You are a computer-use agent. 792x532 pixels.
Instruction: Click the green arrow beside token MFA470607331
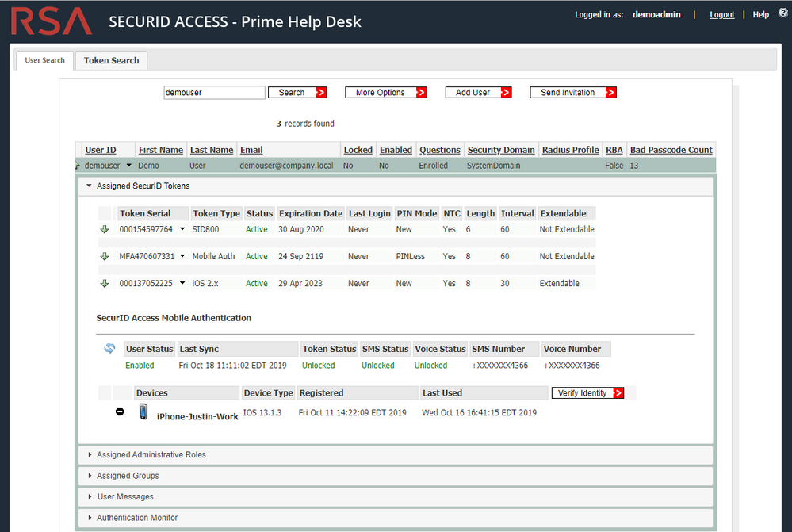click(x=104, y=257)
